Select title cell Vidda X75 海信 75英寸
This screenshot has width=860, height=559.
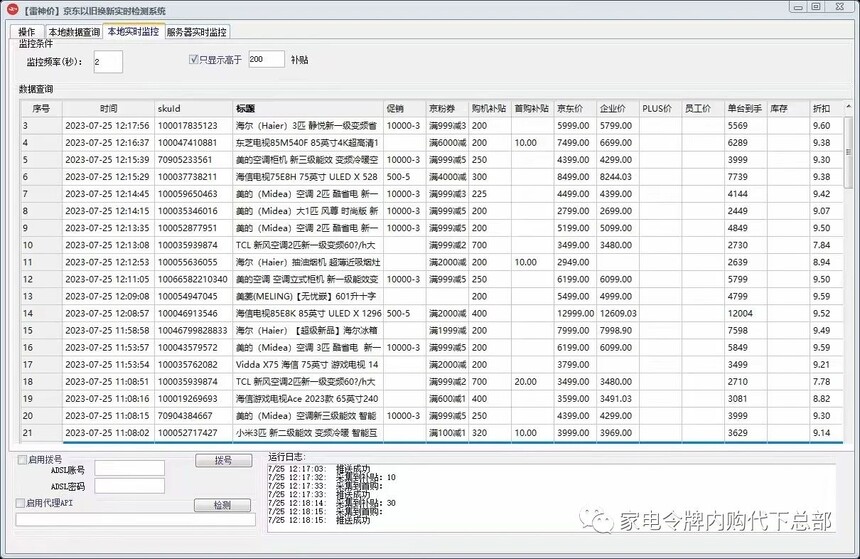click(x=308, y=364)
